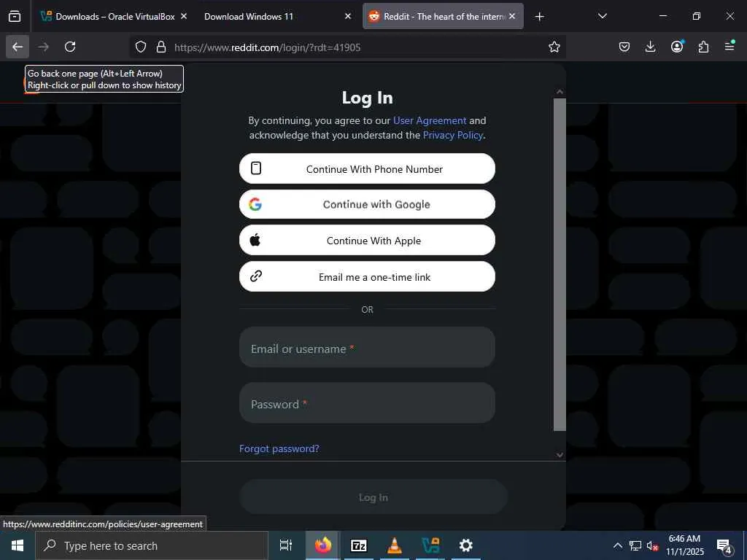This screenshot has height=560, width=747.
Task: Click the dialog scroll down arrow
Action: tap(560, 455)
